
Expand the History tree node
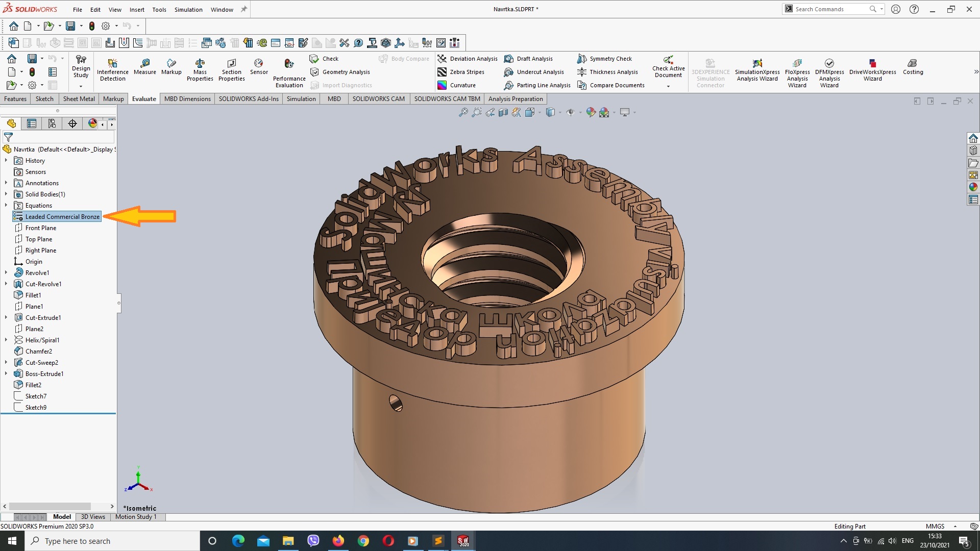[x=6, y=160]
